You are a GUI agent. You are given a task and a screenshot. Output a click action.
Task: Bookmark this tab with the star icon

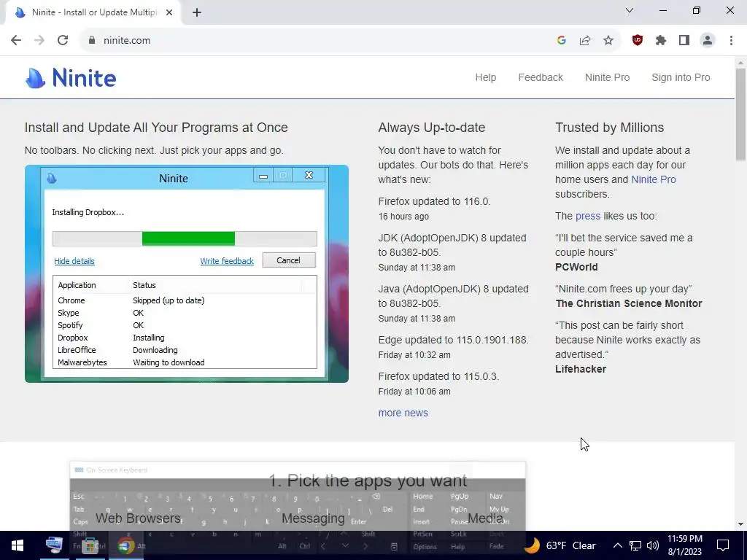click(608, 41)
